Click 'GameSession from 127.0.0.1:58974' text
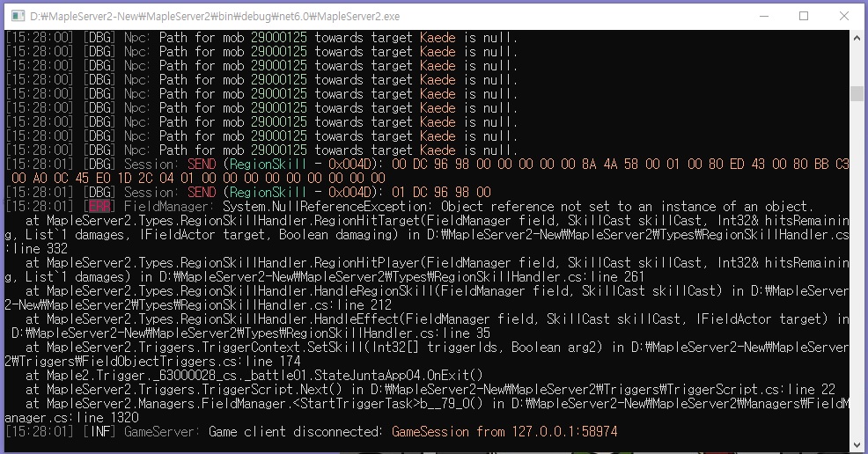868x454 pixels. 504,431
